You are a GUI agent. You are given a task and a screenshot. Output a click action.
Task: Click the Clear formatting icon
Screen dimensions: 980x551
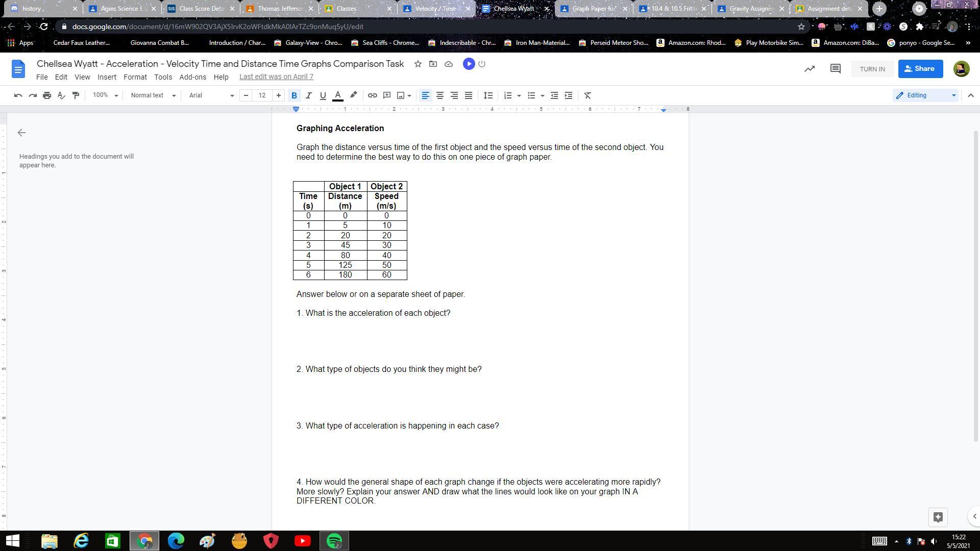(x=587, y=95)
